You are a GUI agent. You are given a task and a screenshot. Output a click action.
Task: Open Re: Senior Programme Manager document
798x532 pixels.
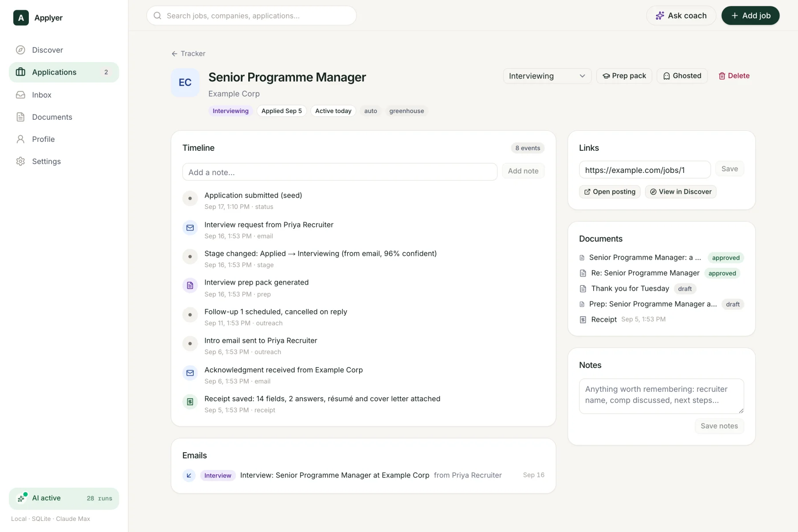click(645, 273)
